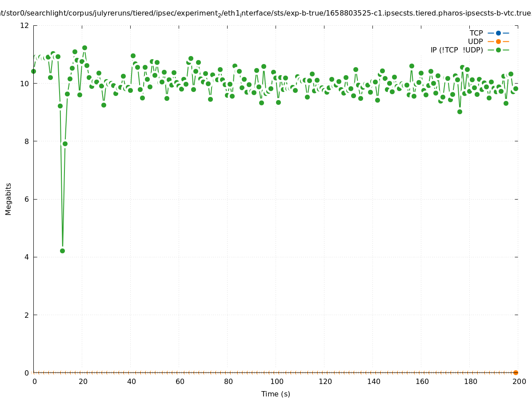Click the blue TCP legend marker
Image resolution: width=532 pixels, height=400 pixels.
coord(498,33)
